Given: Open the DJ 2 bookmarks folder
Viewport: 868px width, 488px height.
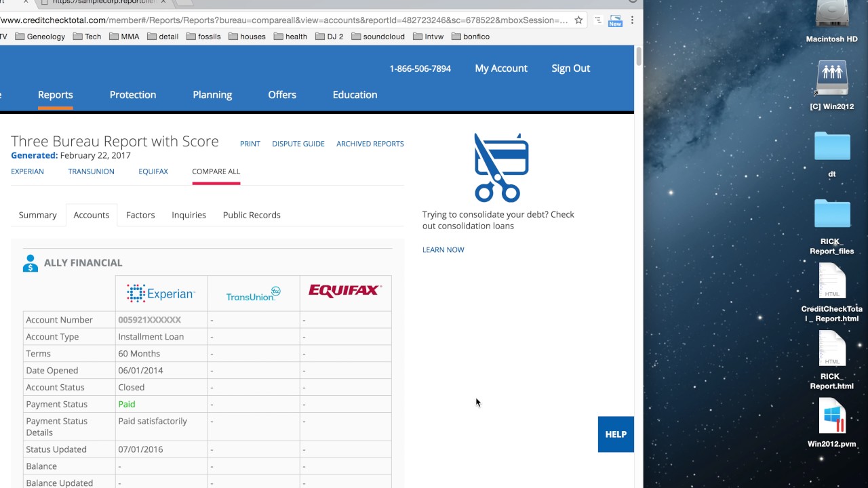Looking at the screenshot, I should click(x=330, y=37).
